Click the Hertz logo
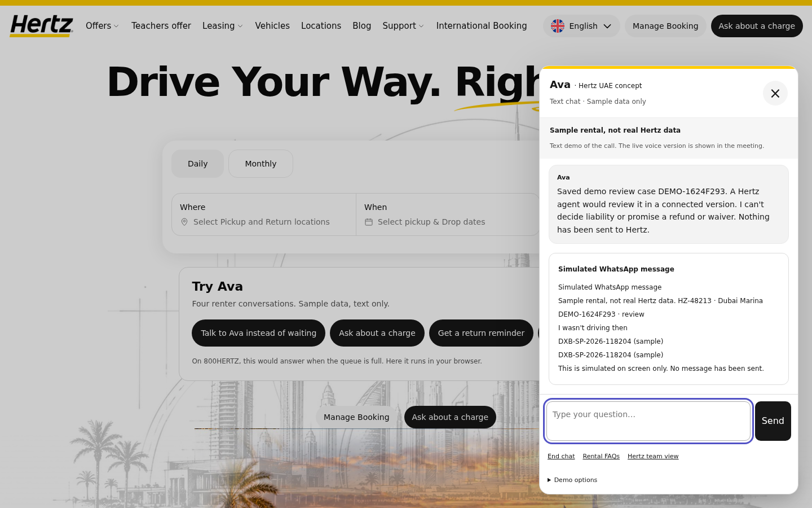The image size is (812, 508). [41, 26]
